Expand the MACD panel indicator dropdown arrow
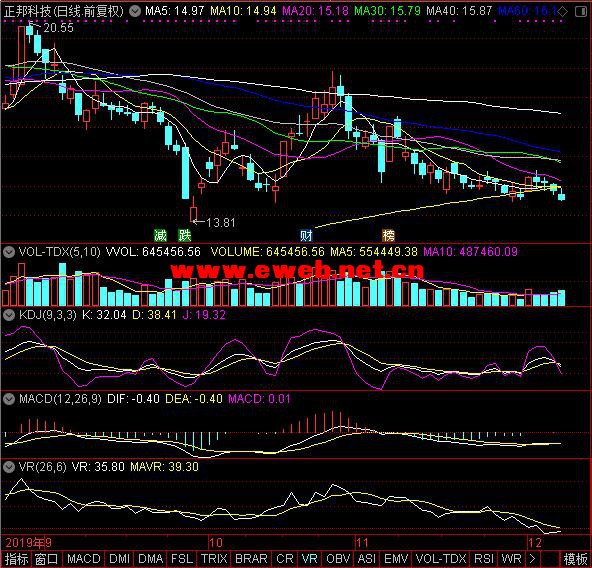592x568 pixels. point(9,399)
